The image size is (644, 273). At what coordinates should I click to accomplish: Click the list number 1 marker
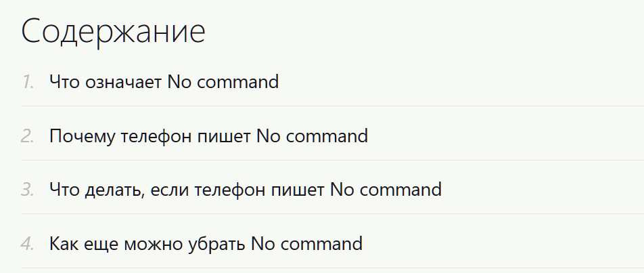28,82
